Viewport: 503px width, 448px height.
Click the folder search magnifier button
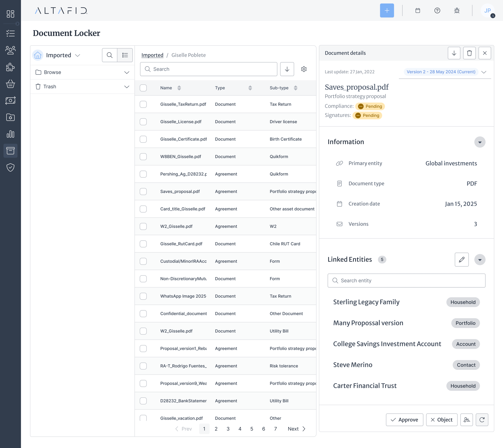point(110,55)
